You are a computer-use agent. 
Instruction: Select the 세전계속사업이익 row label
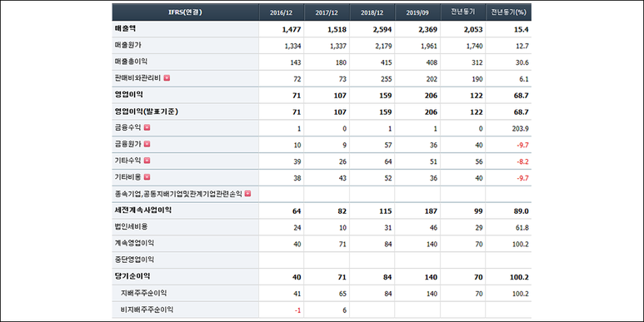143,210
